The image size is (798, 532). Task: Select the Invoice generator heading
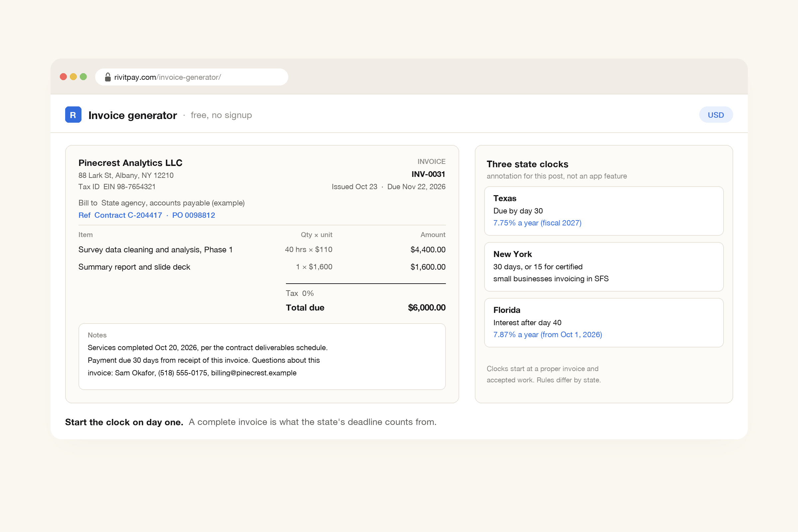(133, 115)
